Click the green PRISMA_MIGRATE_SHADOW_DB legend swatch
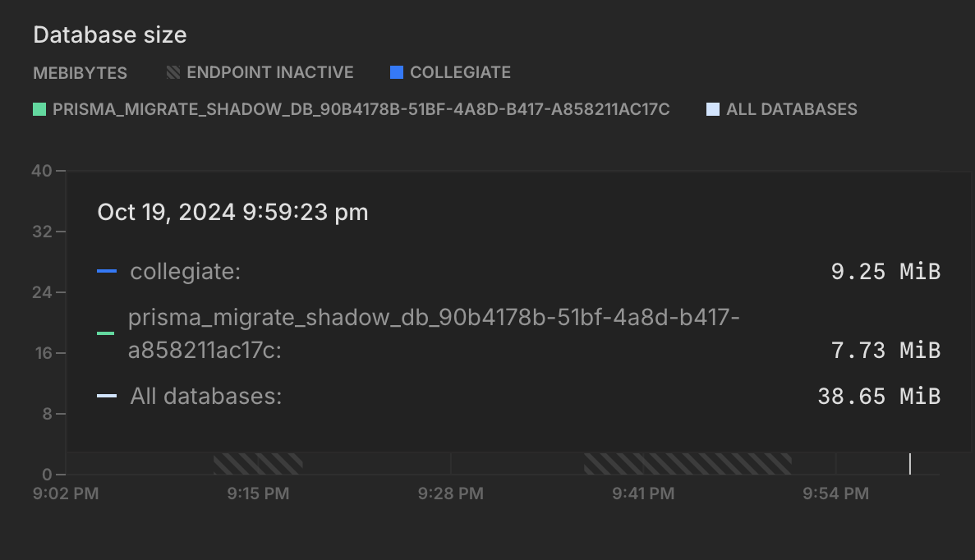 [x=39, y=109]
